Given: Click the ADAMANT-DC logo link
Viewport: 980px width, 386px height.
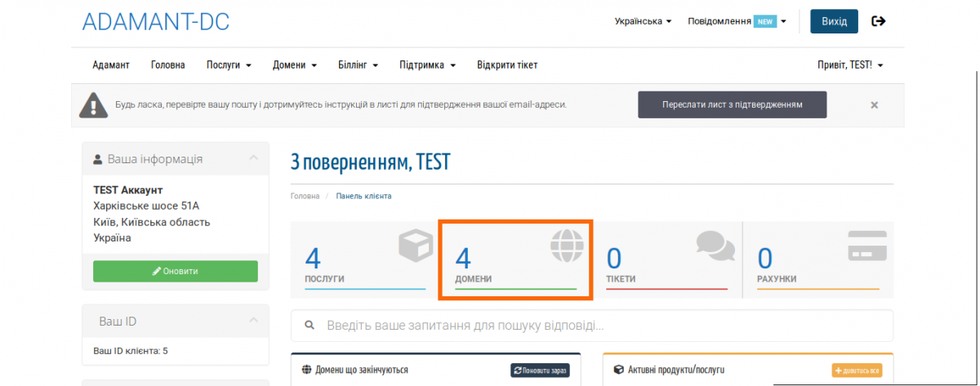Looking at the screenshot, I should pyautogui.click(x=156, y=22).
